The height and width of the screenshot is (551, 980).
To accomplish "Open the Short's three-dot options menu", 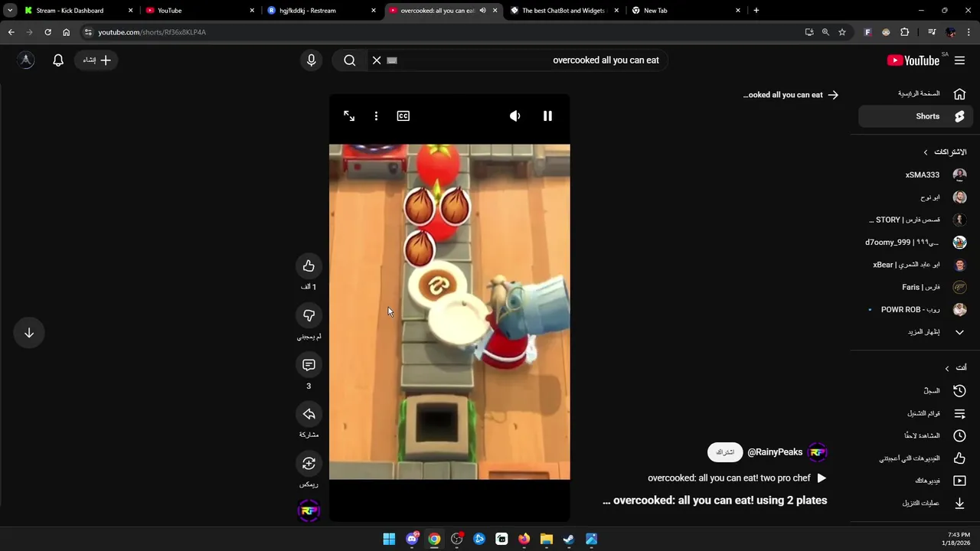I will 376,116.
